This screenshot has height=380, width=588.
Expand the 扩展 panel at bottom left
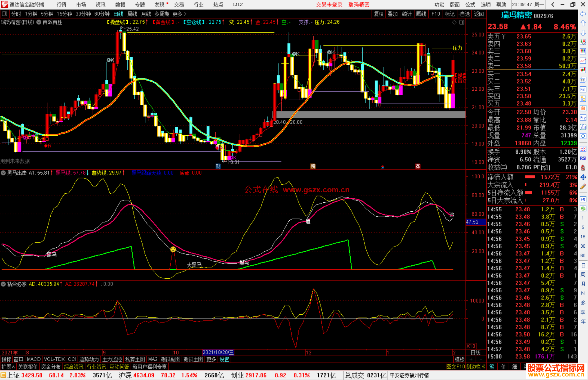[8, 367]
